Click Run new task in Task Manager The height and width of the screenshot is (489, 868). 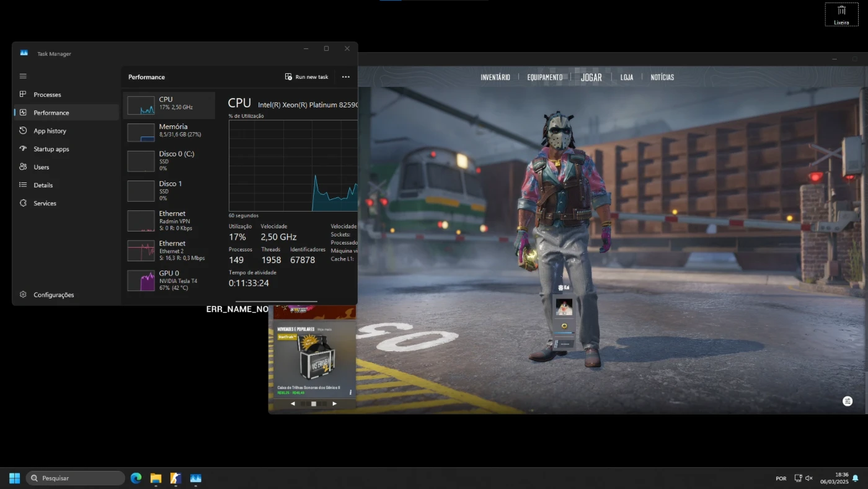point(306,77)
